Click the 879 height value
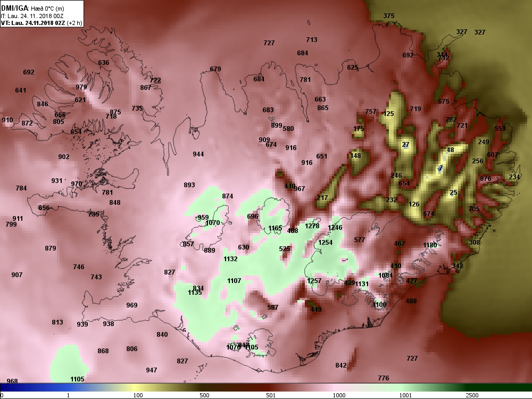Screen dimensions: 532x399 click(x=50, y=248)
